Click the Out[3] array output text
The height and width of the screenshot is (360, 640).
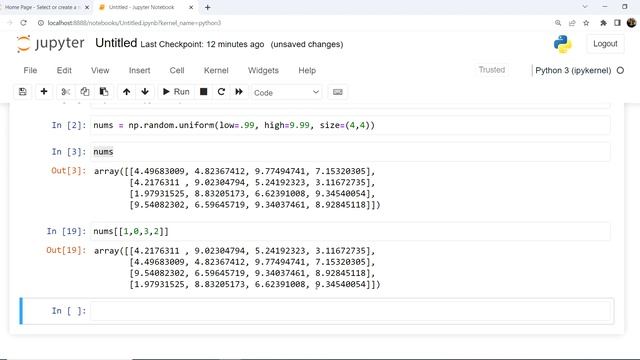tap(237, 188)
